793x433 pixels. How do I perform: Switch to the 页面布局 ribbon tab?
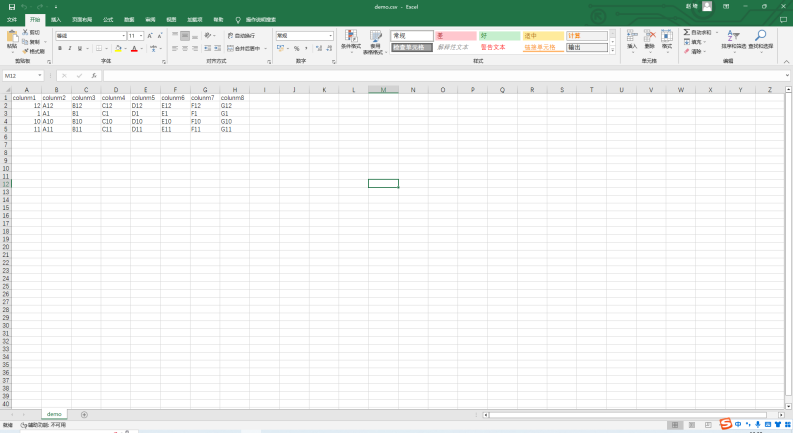click(82, 20)
